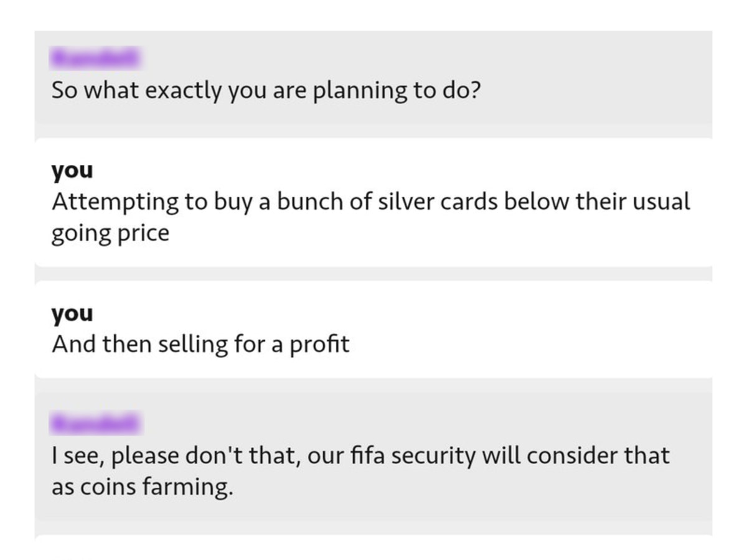
Task: Click the "you" label above the profit message
Action: tap(72, 313)
